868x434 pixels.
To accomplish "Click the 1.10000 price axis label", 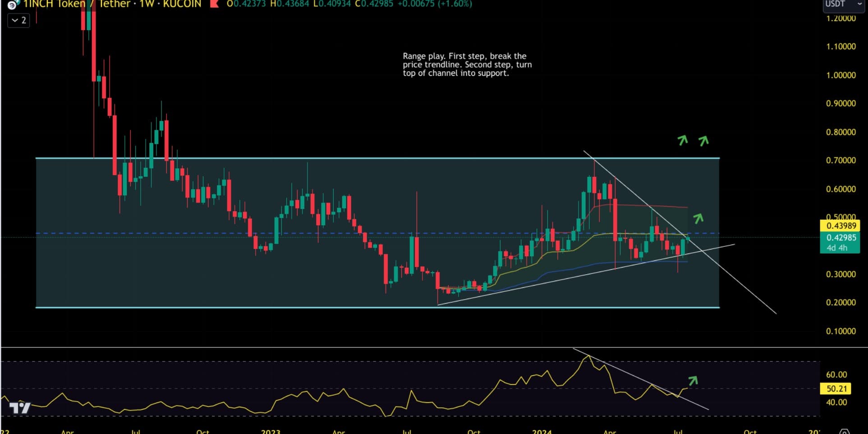I will pos(841,46).
